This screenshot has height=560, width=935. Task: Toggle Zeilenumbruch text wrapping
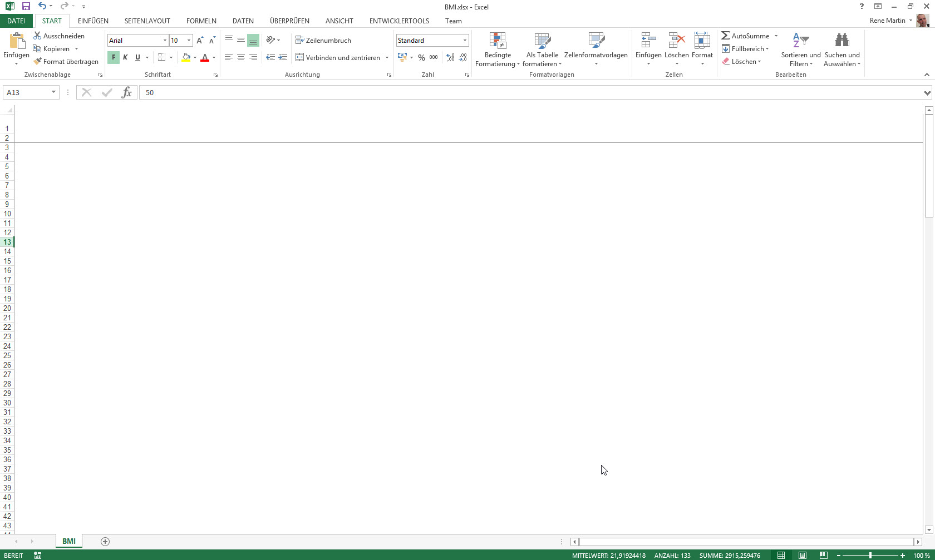(x=323, y=41)
